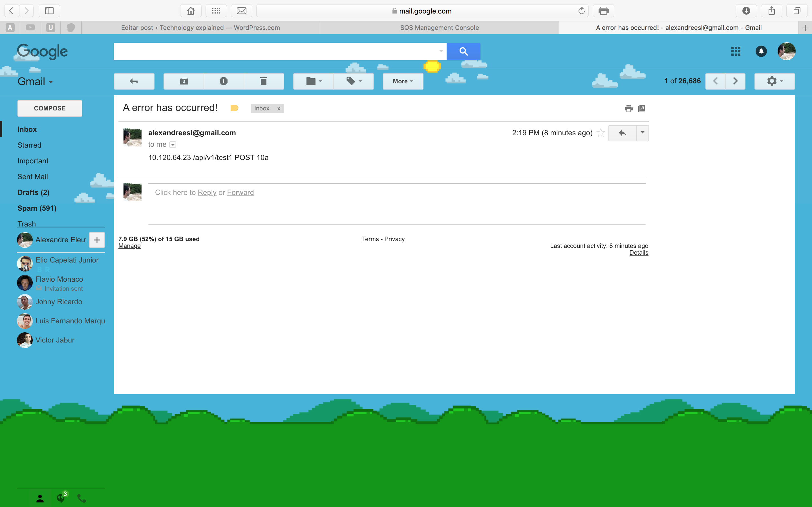Open the Google apps grid
812x507 pixels.
[x=736, y=51]
